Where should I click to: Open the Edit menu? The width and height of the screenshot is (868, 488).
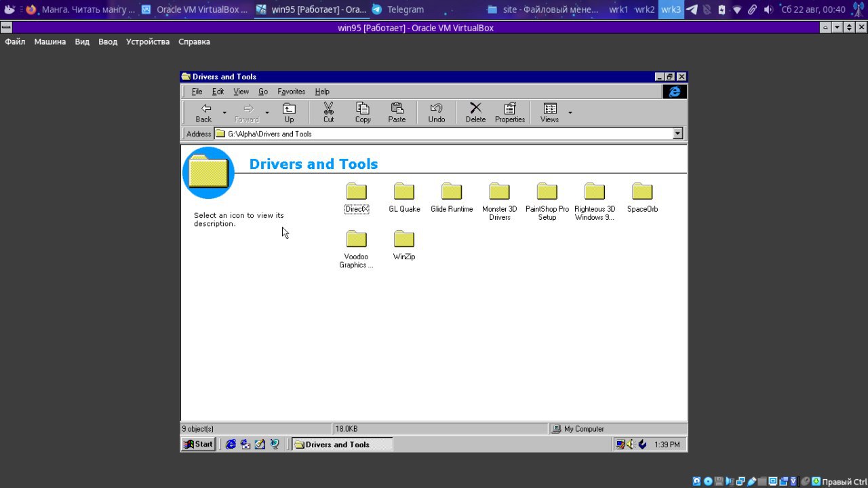(x=218, y=92)
